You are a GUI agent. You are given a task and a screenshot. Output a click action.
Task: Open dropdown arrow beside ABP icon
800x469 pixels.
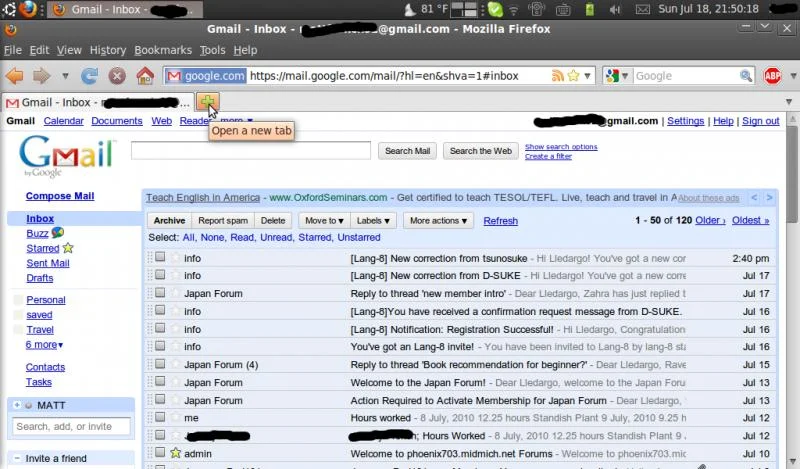(794, 76)
